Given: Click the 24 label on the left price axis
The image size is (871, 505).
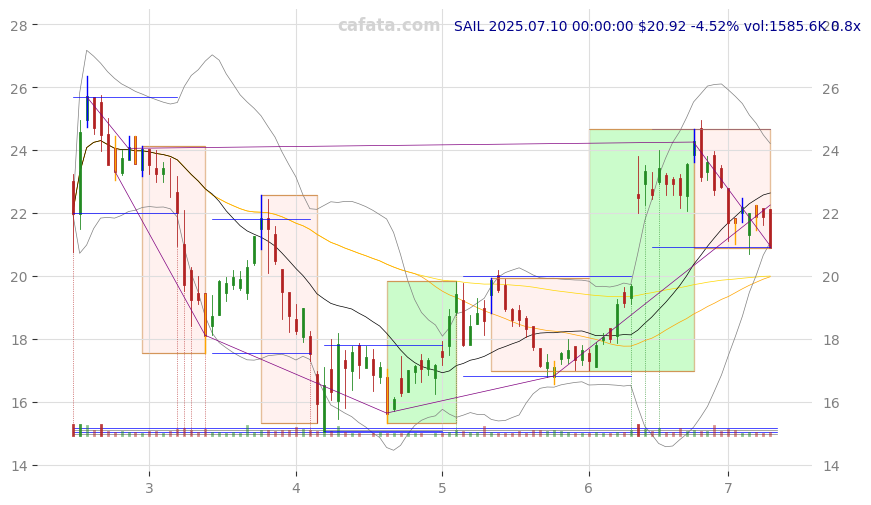Looking at the screenshot, I should [x=19, y=151].
